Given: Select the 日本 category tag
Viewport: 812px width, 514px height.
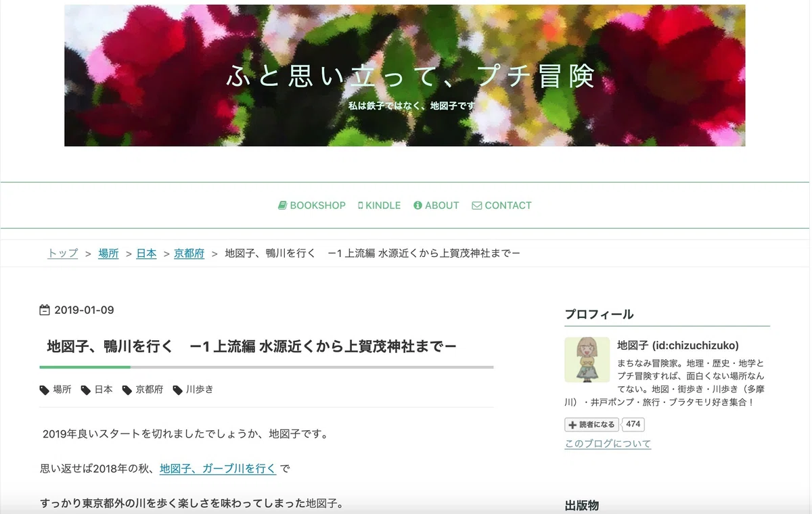Looking at the screenshot, I should click(104, 390).
